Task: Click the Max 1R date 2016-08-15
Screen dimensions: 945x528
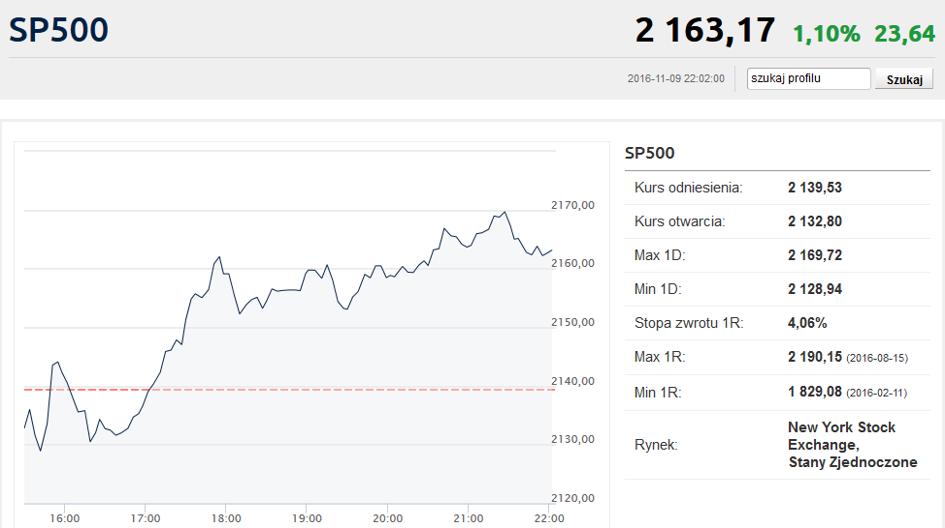Action: (x=877, y=358)
